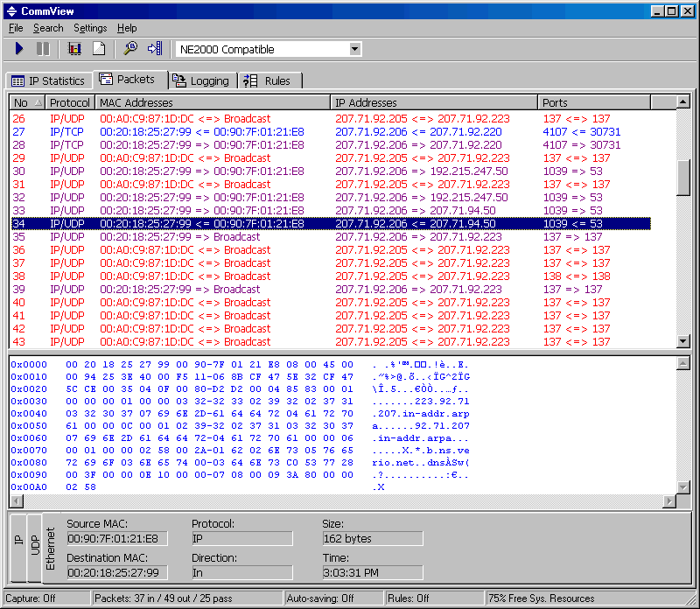The width and height of the screenshot is (700, 609).
Task: Select packet number 26 row
Action: [331, 119]
